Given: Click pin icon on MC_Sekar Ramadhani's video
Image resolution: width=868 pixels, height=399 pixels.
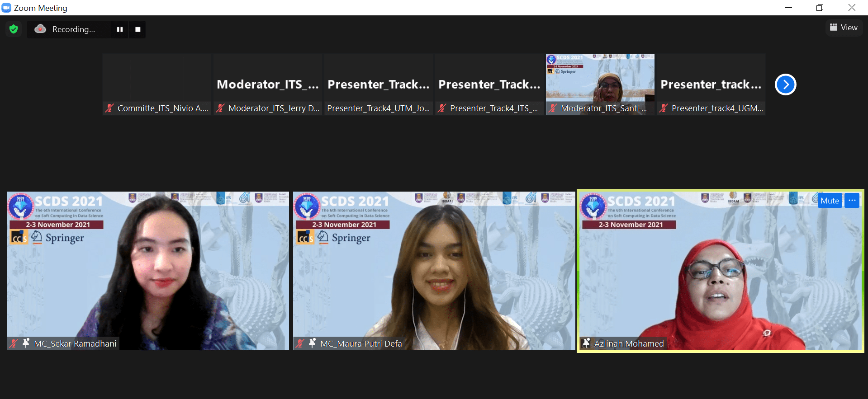Looking at the screenshot, I should pyautogui.click(x=26, y=343).
